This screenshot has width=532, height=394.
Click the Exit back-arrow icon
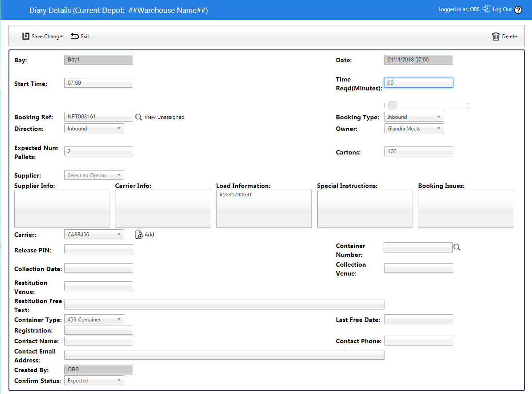coord(75,36)
